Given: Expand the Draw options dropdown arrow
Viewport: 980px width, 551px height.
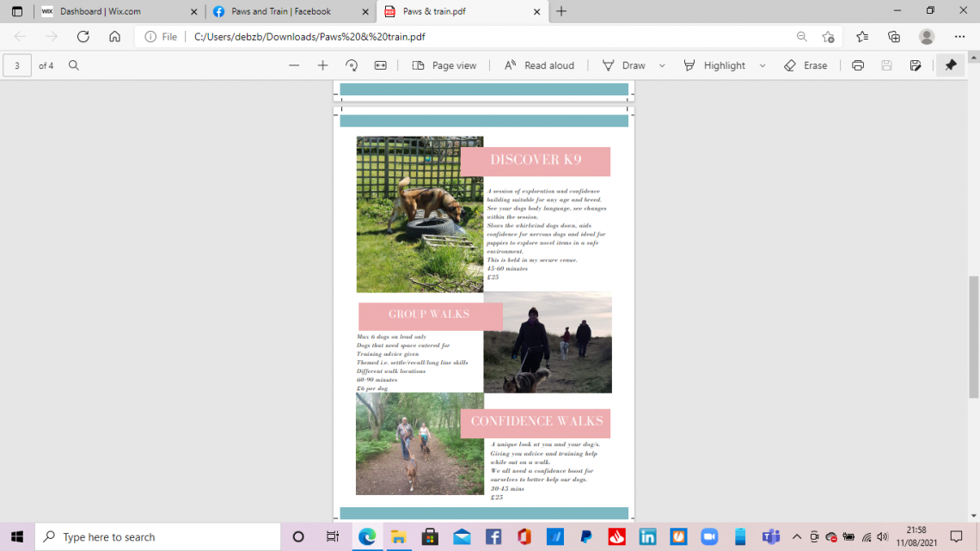Looking at the screenshot, I should [x=662, y=65].
